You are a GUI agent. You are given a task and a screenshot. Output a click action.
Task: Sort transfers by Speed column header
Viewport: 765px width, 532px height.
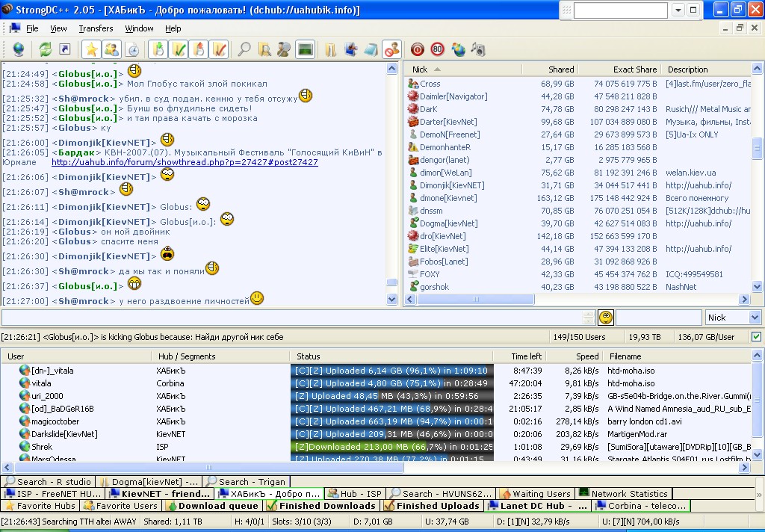pos(574,356)
